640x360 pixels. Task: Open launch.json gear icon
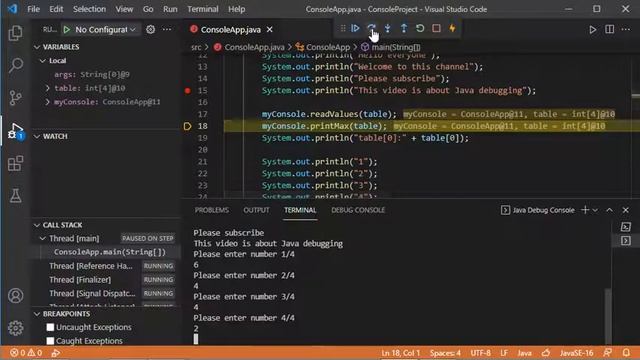coord(151,29)
